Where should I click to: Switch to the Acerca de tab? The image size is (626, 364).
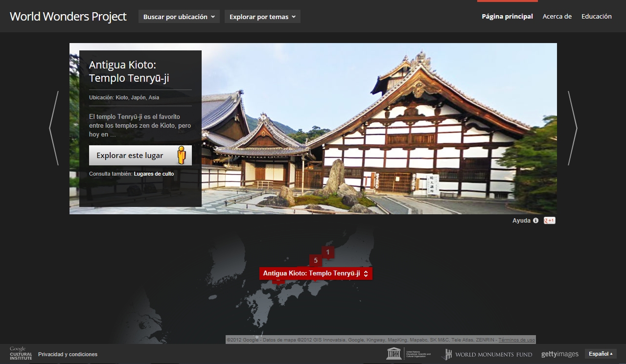click(x=557, y=16)
